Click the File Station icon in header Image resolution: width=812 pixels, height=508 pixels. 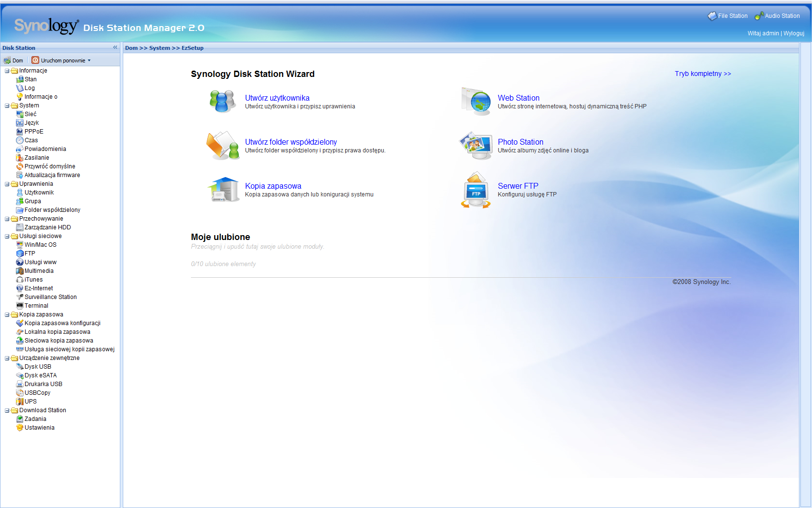click(712, 16)
